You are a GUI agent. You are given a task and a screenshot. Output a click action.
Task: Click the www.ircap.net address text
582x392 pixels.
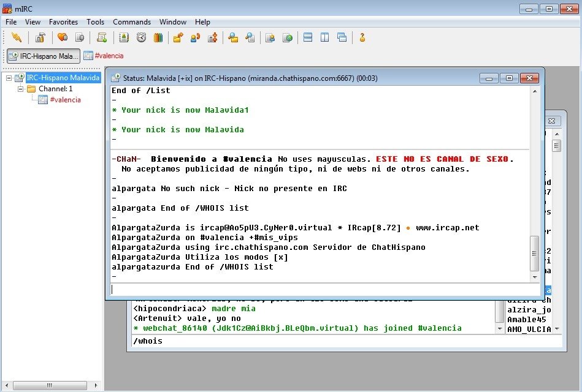tap(447, 228)
